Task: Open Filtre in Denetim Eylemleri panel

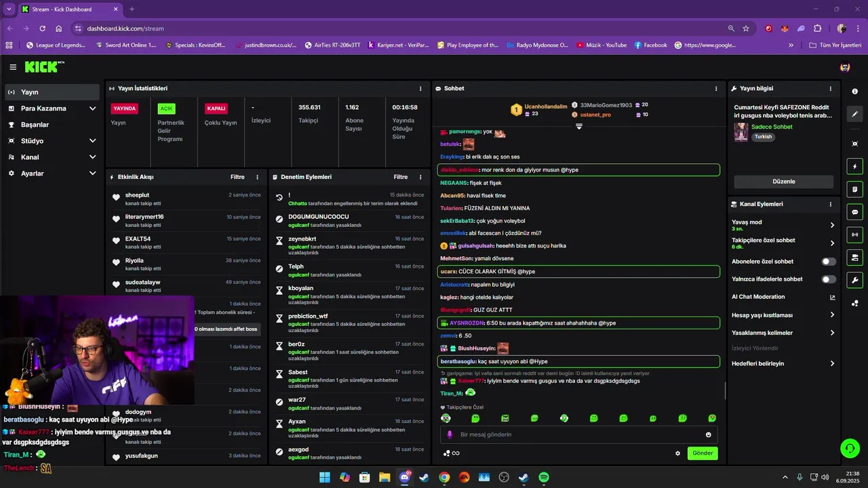Action: [x=401, y=177]
